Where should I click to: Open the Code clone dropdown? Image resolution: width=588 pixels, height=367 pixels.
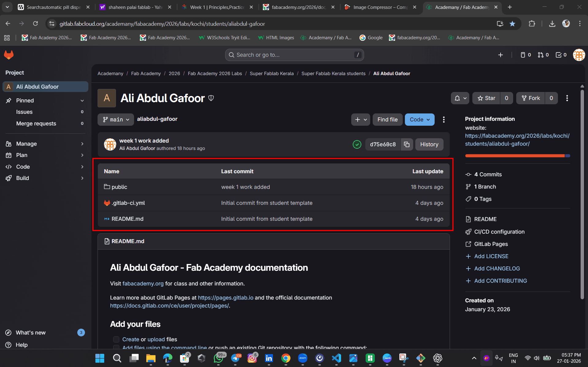click(420, 120)
